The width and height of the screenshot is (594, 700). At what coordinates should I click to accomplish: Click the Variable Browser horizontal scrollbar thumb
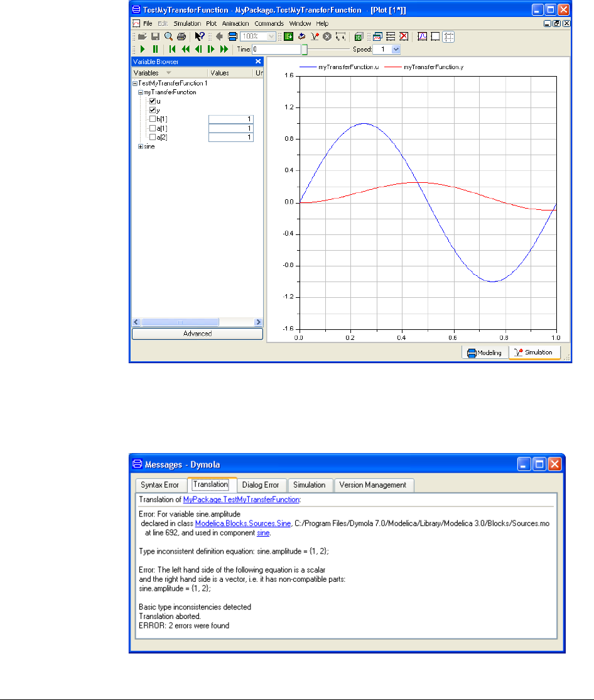coord(180,322)
